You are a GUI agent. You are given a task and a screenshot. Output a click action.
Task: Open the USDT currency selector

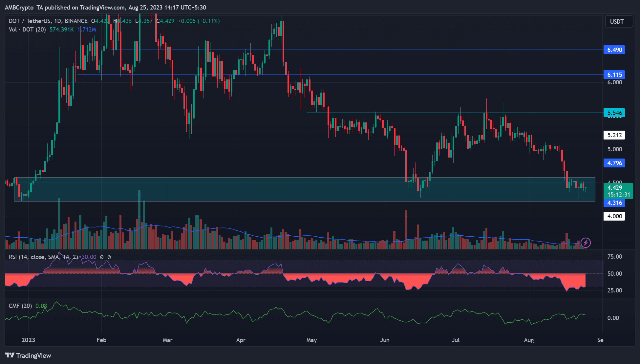[x=619, y=22]
